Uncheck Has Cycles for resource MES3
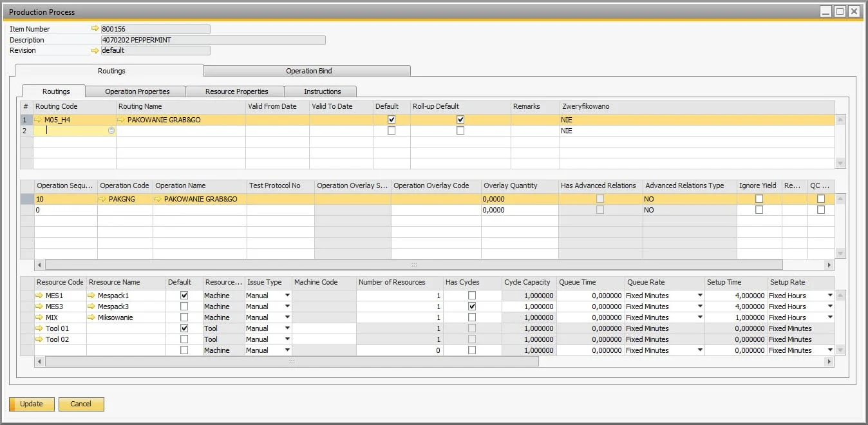The width and height of the screenshot is (868, 425). (472, 307)
